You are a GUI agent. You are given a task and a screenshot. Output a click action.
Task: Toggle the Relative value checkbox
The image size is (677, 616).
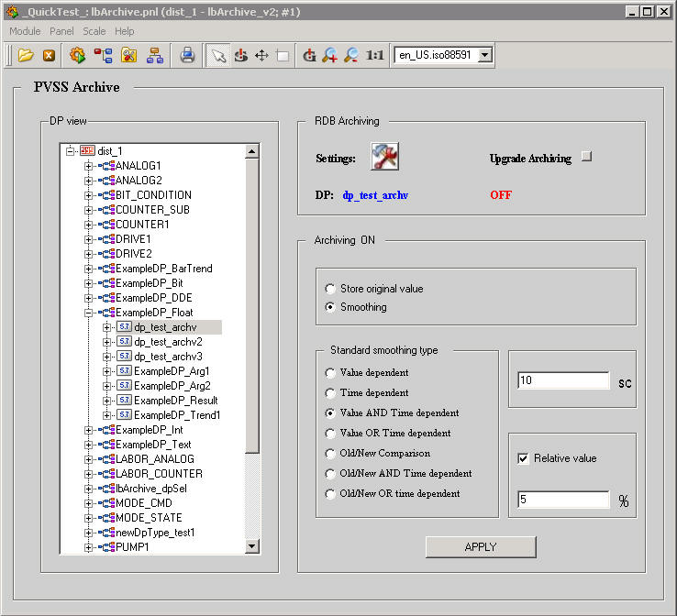(x=524, y=458)
